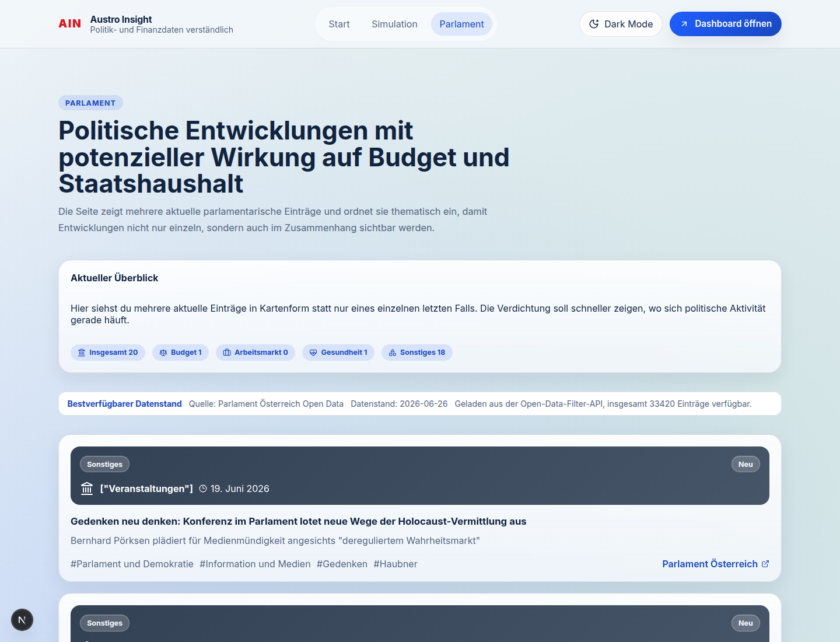The image size is (840, 642).
Task: Click the external-link icon beside Parlament Österreich
Action: click(765, 564)
